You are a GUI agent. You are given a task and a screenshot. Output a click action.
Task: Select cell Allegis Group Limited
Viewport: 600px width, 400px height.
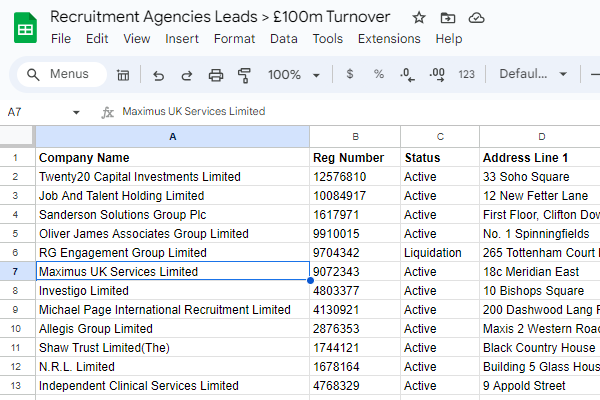(x=173, y=328)
